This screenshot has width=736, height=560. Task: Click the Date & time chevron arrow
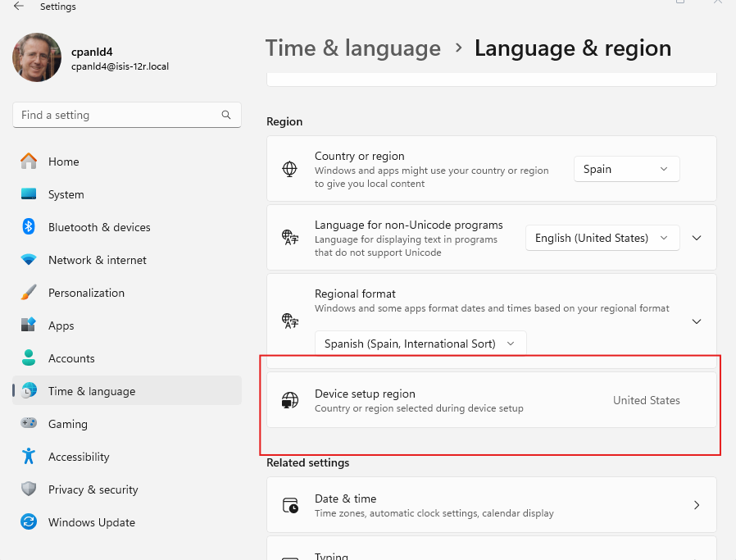[697, 505]
